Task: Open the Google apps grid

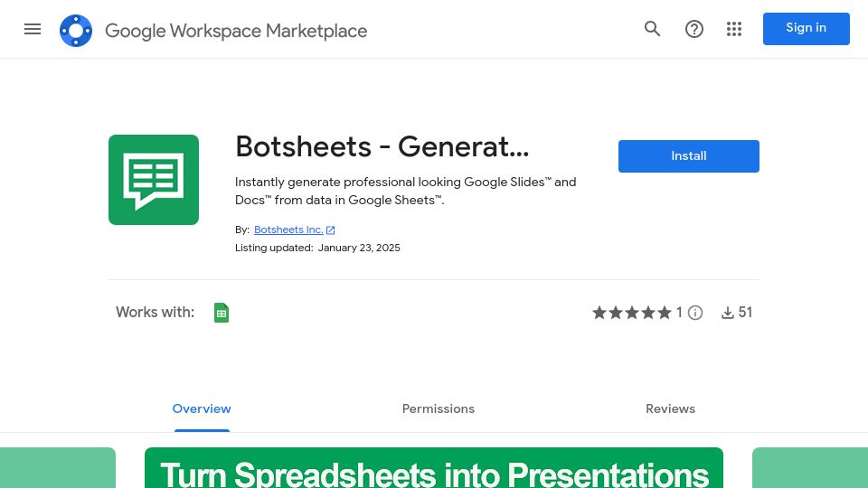Action: (x=734, y=29)
